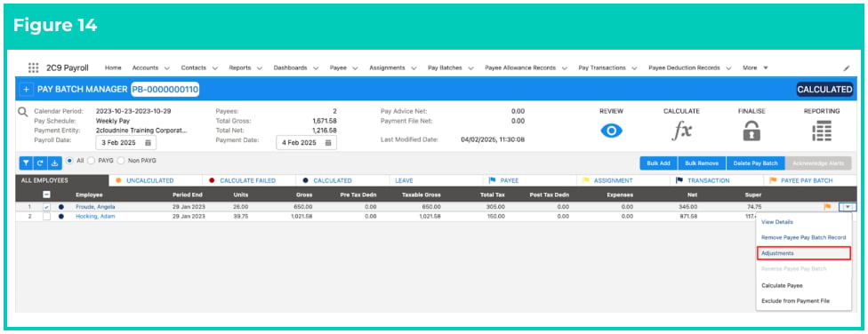Click the magnifier search icon near Calendar Period
Viewport: 868px width, 334px height.
pos(23,112)
